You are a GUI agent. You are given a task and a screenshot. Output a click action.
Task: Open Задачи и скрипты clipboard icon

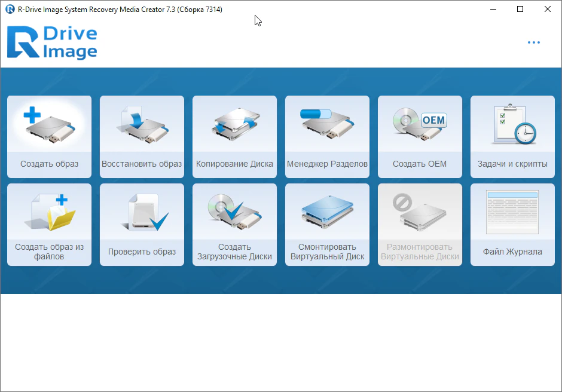tap(512, 125)
